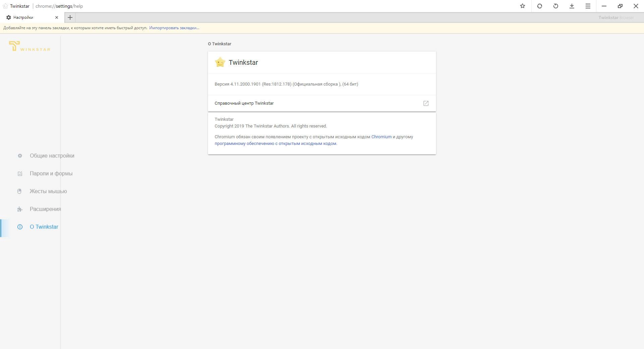Image resolution: width=644 pixels, height=349 pixels.
Task: Click the bookmark star icon in the toolbar
Action: click(522, 6)
